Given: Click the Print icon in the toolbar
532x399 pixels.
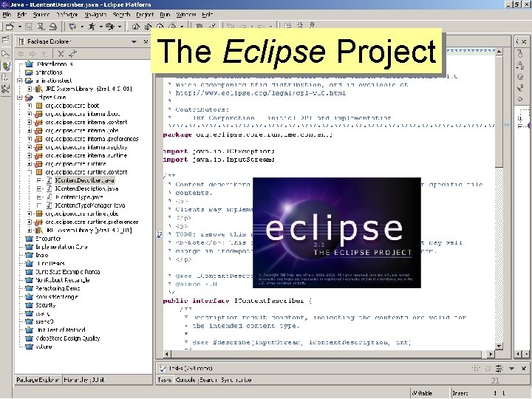Looking at the screenshot, I should 52,26.
